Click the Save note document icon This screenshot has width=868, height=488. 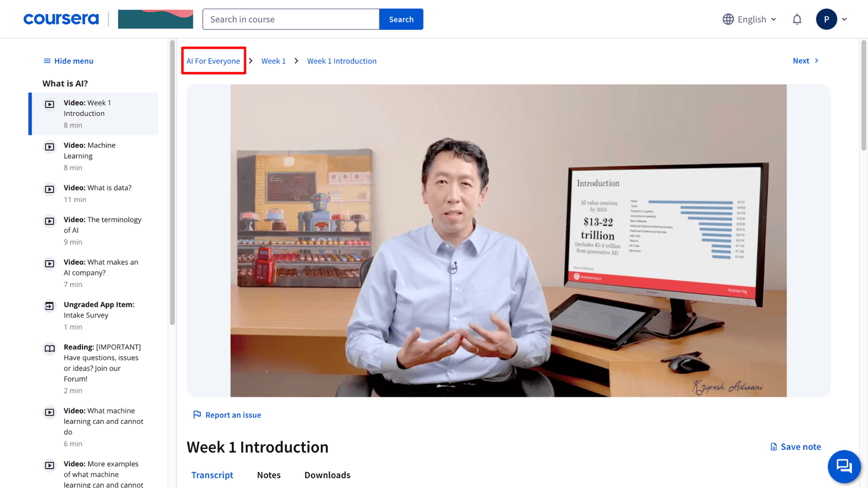[x=774, y=447]
